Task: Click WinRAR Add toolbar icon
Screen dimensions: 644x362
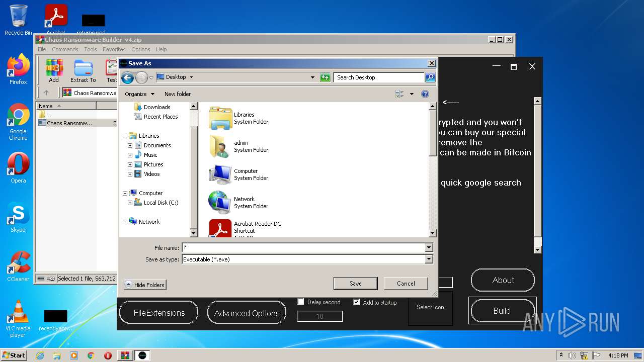Action: 54,71
